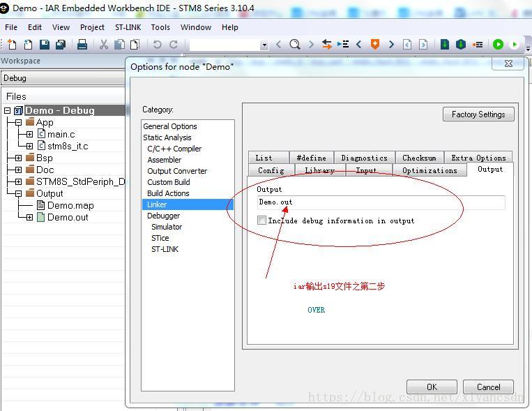Click Debug without Downloading small play icon
Screen dimensions: 532x411
point(515,45)
